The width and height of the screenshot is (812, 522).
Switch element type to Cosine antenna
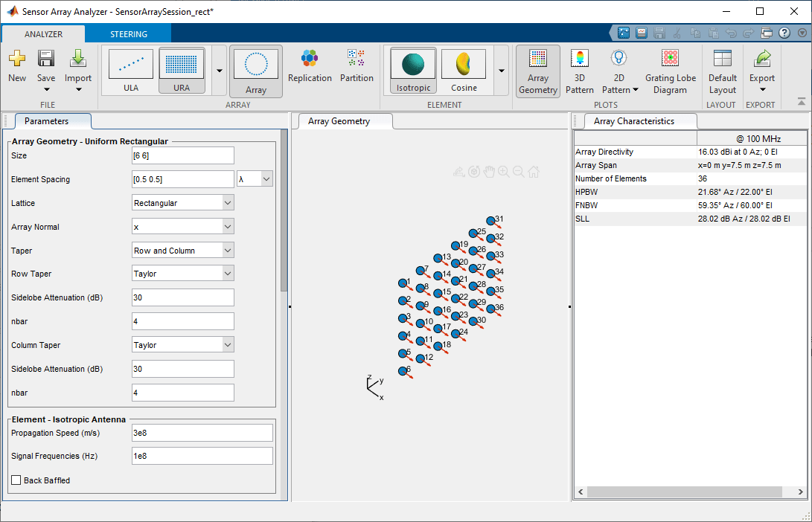pos(463,70)
